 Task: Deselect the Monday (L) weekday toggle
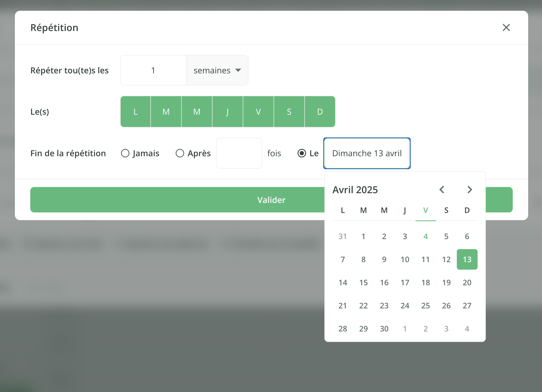click(135, 111)
